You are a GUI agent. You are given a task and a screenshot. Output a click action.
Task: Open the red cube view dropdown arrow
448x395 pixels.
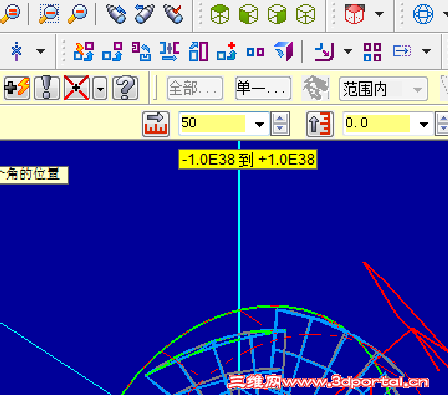click(x=379, y=14)
